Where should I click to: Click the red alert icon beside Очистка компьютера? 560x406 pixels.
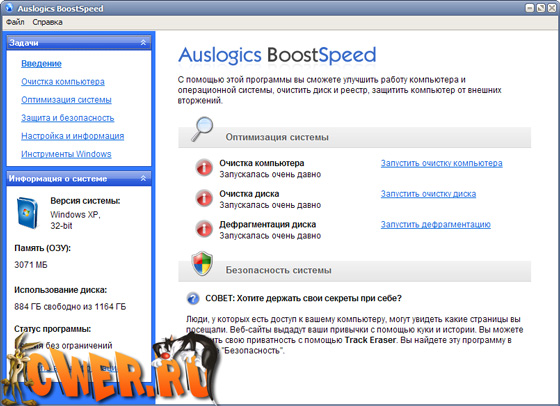click(x=204, y=167)
